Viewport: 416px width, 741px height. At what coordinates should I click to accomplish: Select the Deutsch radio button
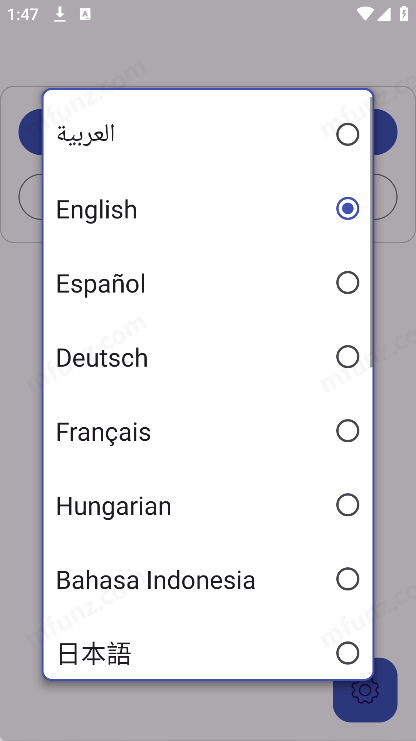pos(347,357)
